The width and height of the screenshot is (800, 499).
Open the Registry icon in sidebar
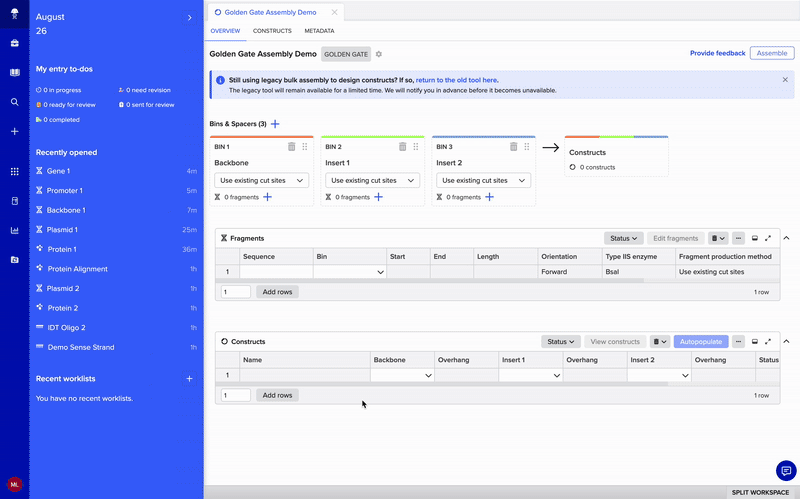pyautogui.click(x=14, y=201)
